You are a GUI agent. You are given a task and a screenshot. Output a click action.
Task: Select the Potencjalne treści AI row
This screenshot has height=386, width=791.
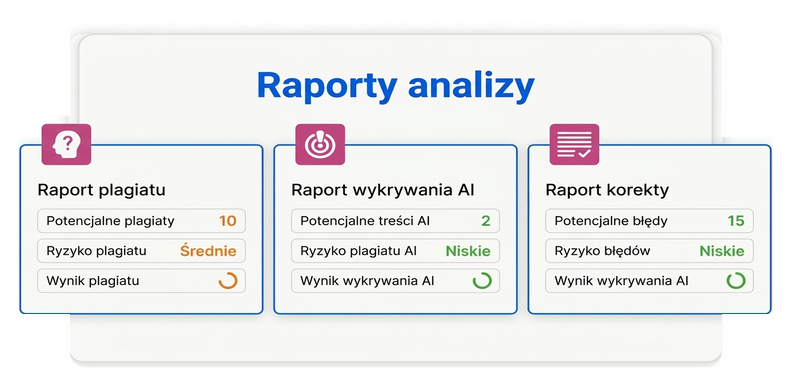click(396, 220)
